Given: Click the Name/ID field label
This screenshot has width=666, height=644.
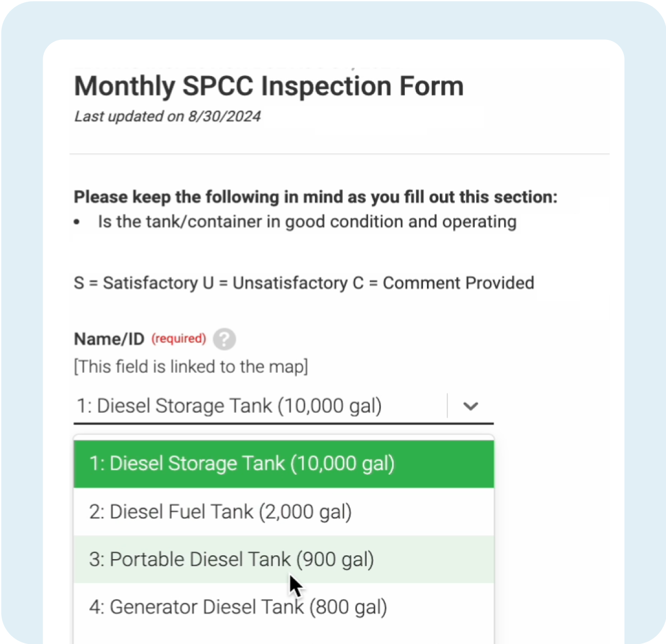Looking at the screenshot, I should click(x=109, y=339).
